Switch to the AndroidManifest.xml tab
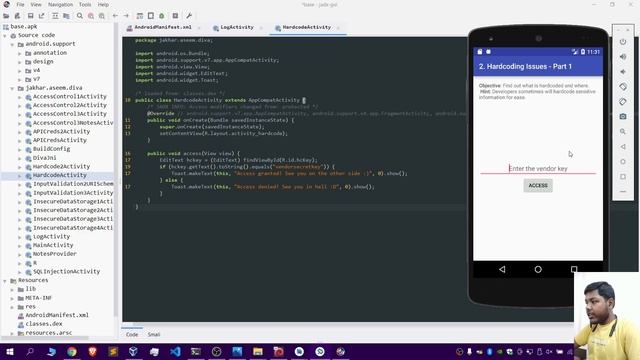Image resolution: width=640 pixels, height=360 pixels. pos(163,27)
